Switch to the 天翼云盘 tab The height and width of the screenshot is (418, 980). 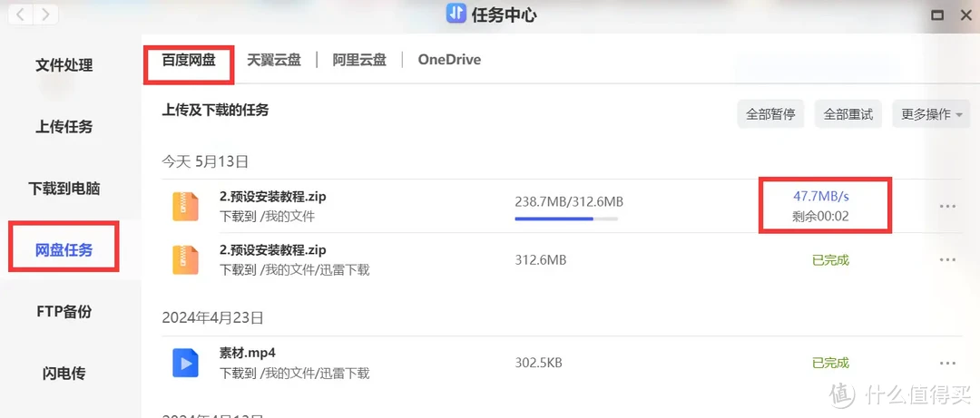point(274,60)
